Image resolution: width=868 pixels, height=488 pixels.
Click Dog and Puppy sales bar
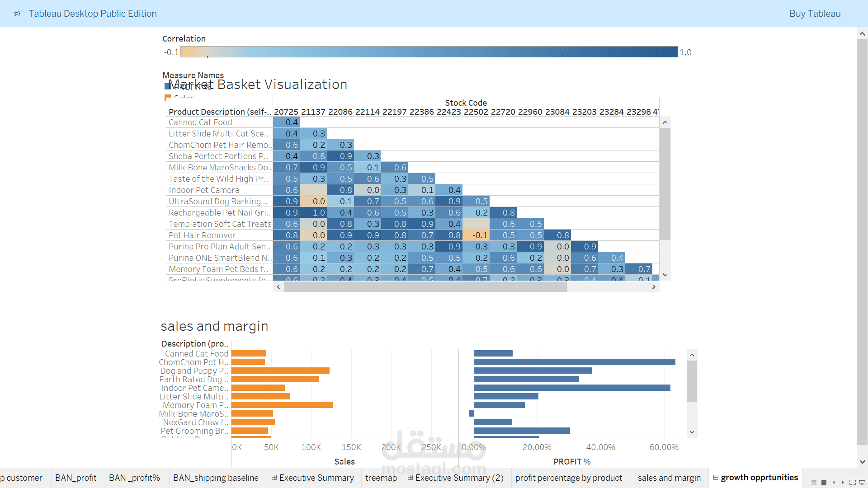coord(280,371)
